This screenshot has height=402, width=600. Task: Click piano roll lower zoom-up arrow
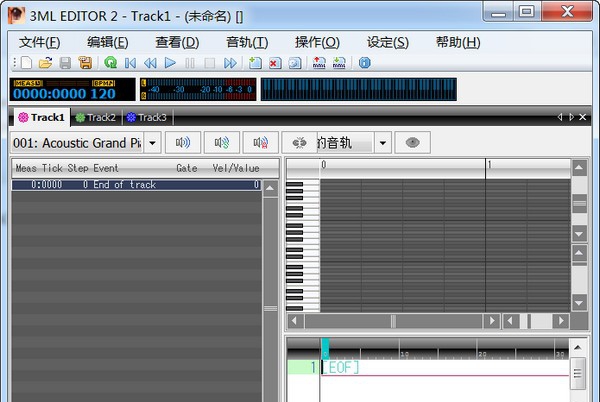[579, 252]
